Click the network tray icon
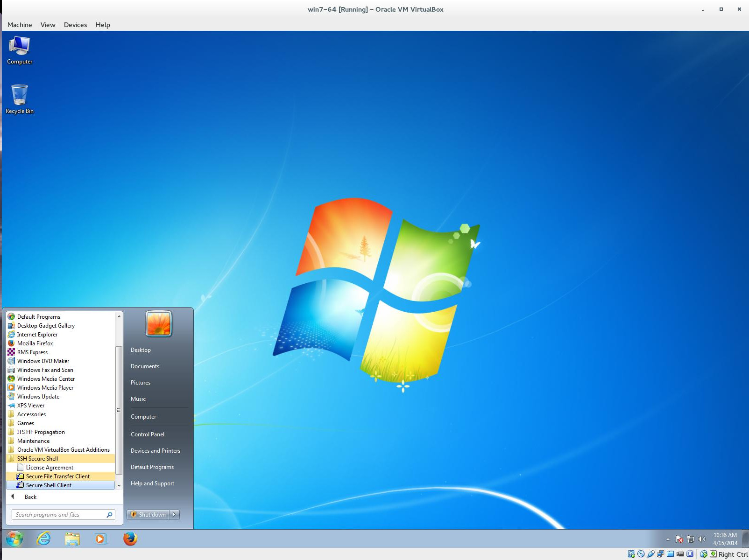This screenshot has width=749, height=560. coord(691,539)
